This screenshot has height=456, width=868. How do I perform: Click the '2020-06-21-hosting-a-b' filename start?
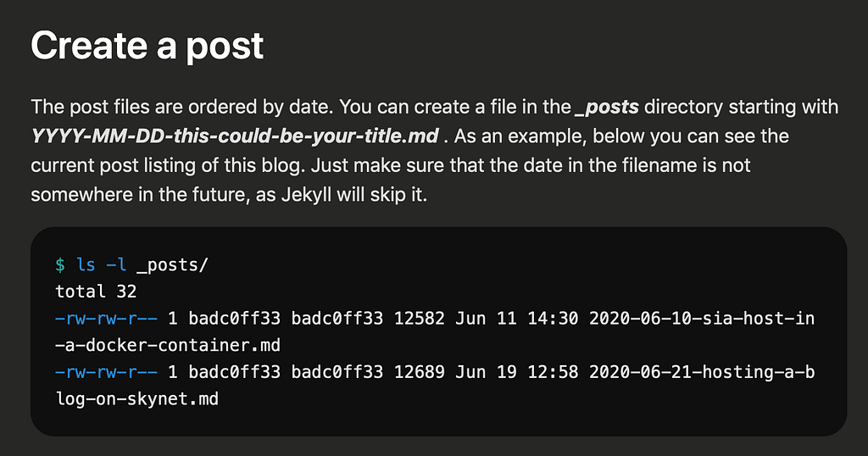(702, 372)
